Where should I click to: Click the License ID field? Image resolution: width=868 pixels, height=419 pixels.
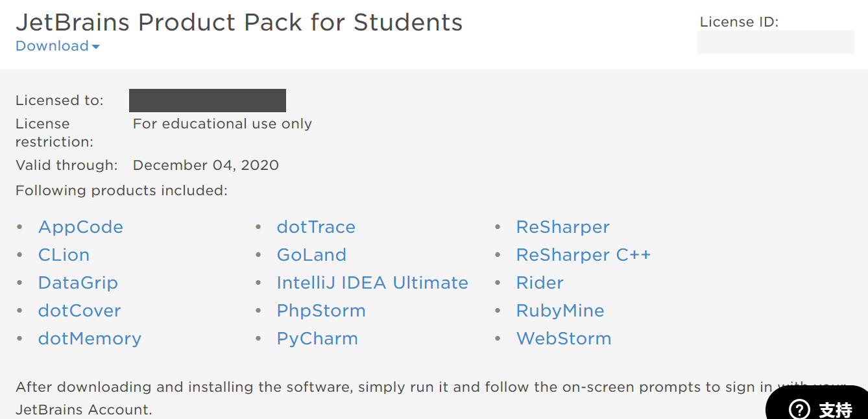(x=776, y=42)
